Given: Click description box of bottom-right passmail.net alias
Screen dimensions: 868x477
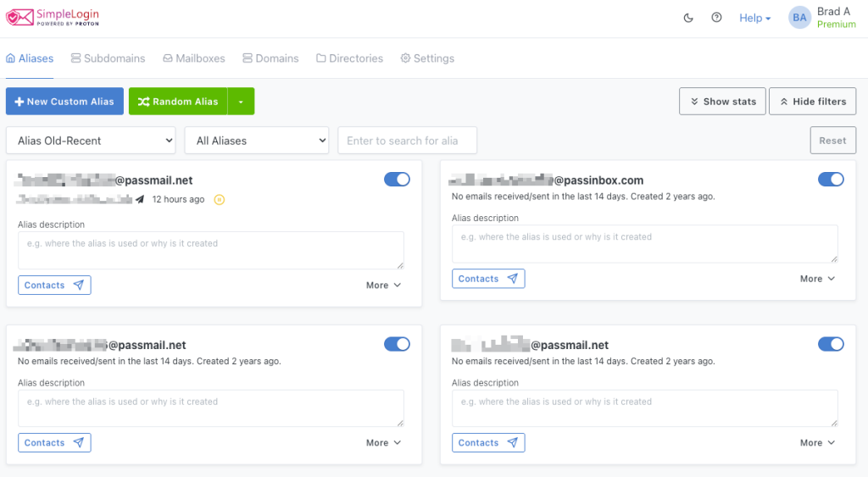Looking at the screenshot, I should [645, 408].
